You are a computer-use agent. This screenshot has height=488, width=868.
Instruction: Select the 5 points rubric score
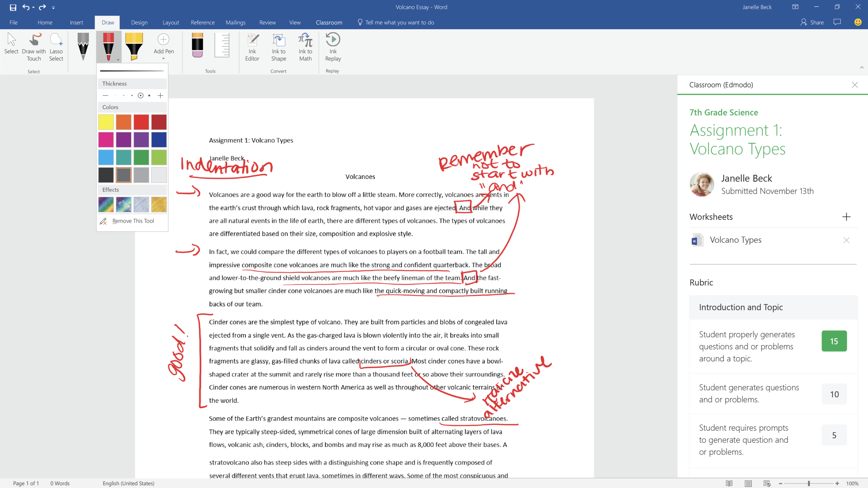(x=834, y=435)
